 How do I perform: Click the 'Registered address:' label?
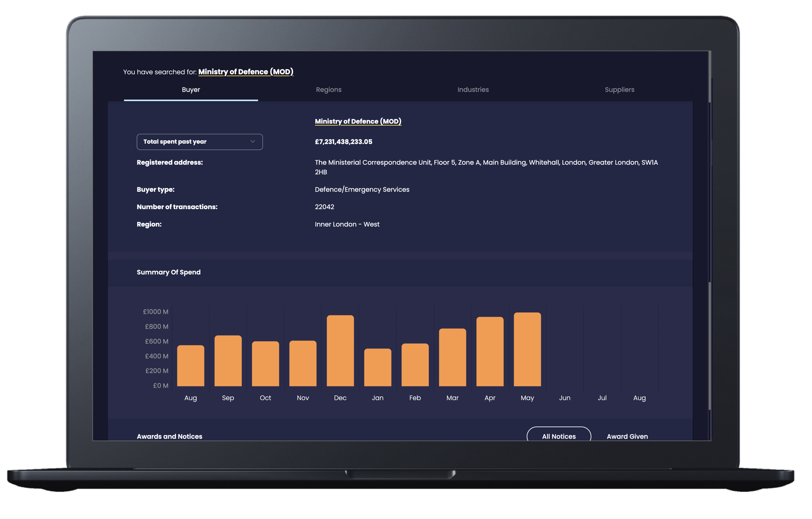click(170, 162)
